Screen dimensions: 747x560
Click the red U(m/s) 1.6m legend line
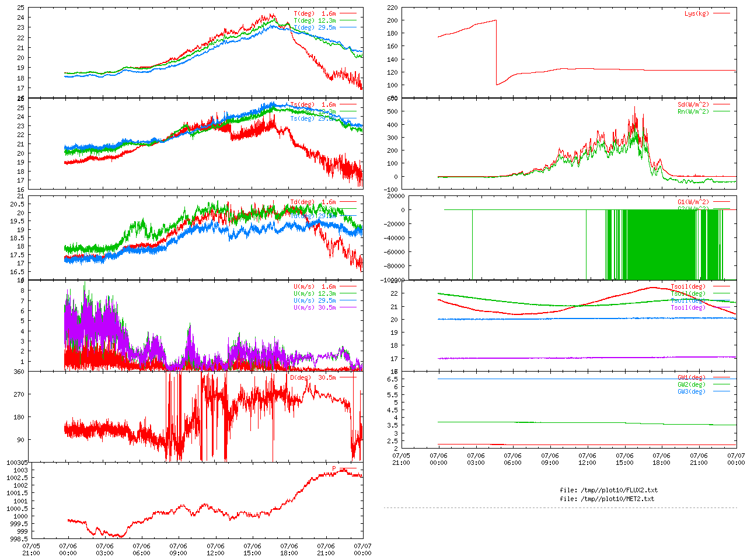[348, 286]
